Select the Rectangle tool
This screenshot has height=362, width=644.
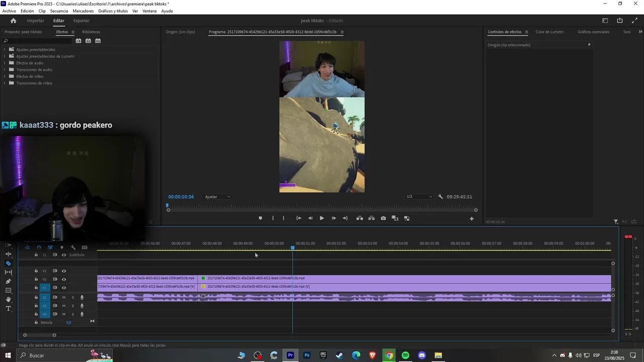click(9, 291)
